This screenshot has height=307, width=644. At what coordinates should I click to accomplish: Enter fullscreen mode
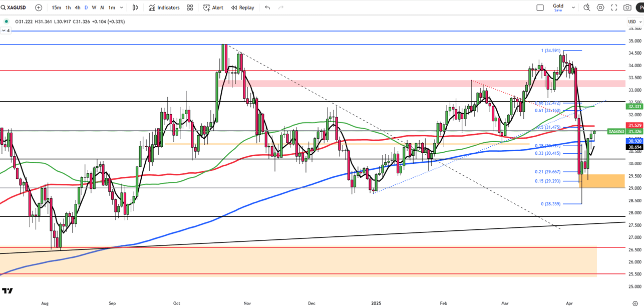pos(614,8)
